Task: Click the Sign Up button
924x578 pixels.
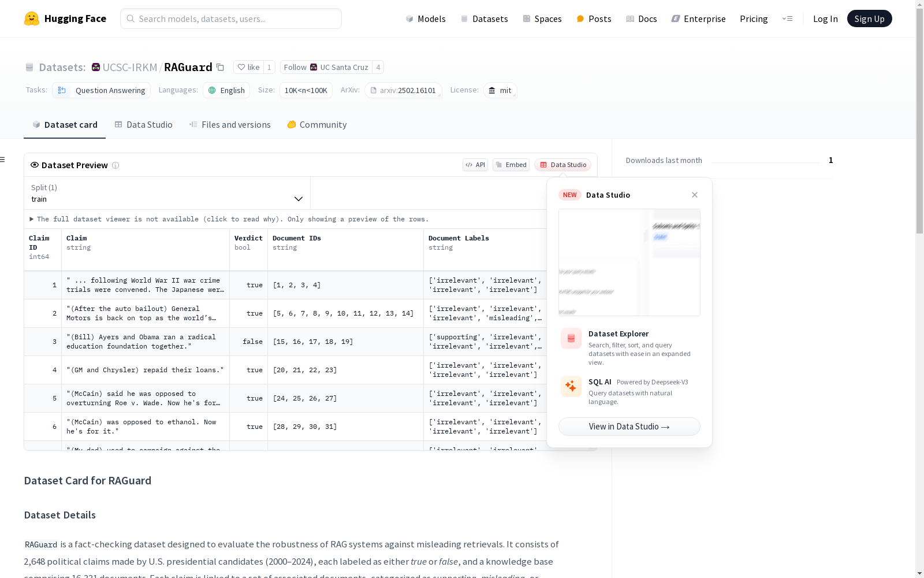Action: (870, 18)
